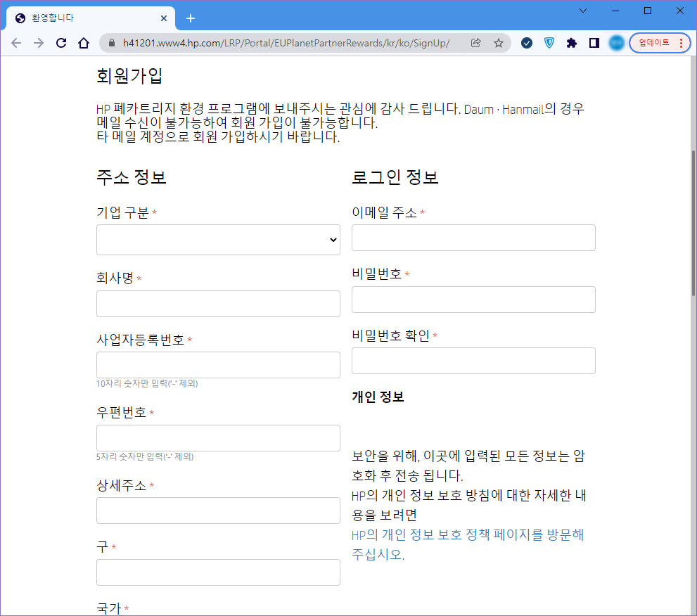View site info via the padlock icon

click(112, 43)
